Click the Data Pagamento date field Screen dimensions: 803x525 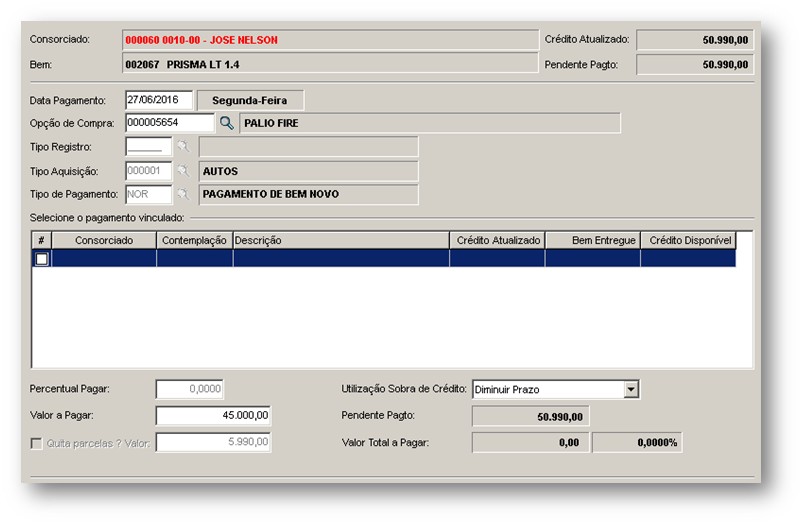(x=159, y=100)
